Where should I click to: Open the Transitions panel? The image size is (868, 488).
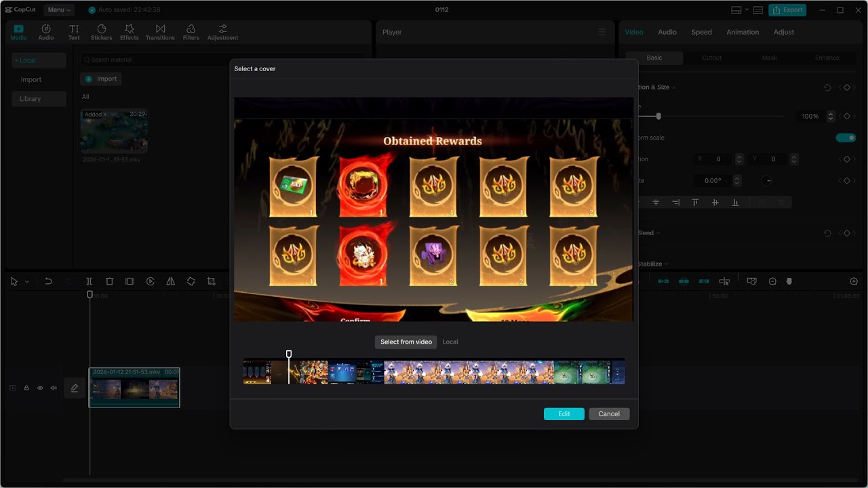click(x=160, y=32)
